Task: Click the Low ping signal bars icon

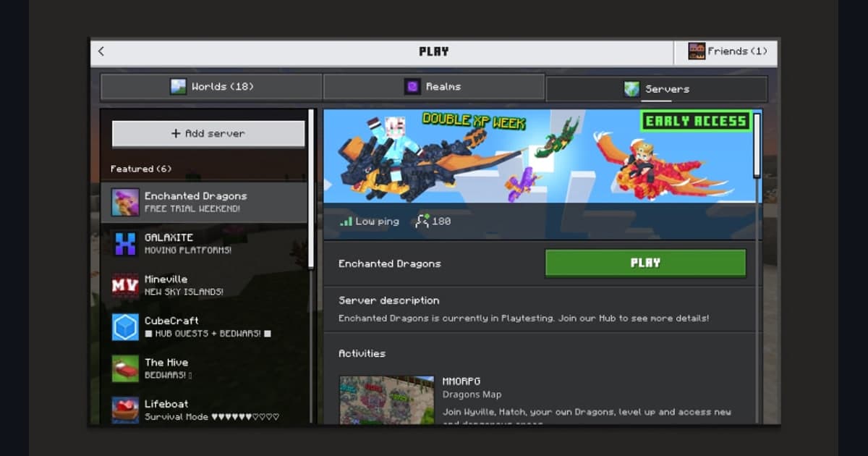Action: click(x=346, y=221)
